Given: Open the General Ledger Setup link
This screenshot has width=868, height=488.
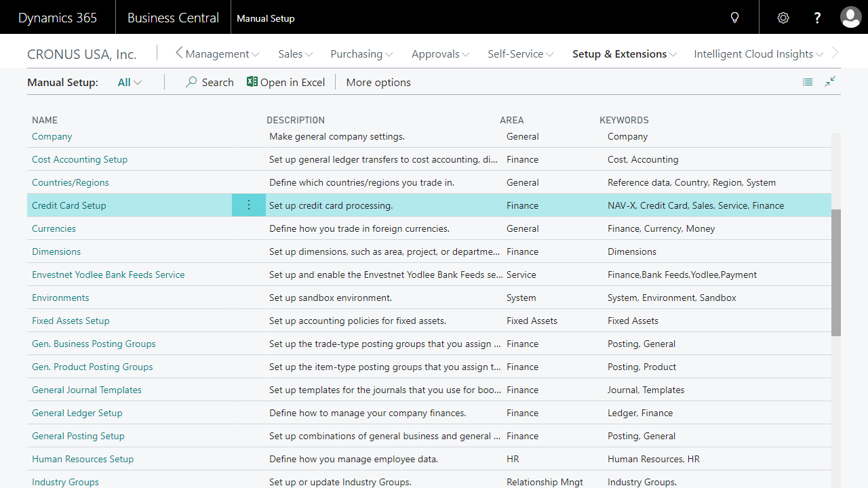Looking at the screenshot, I should [77, 413].
